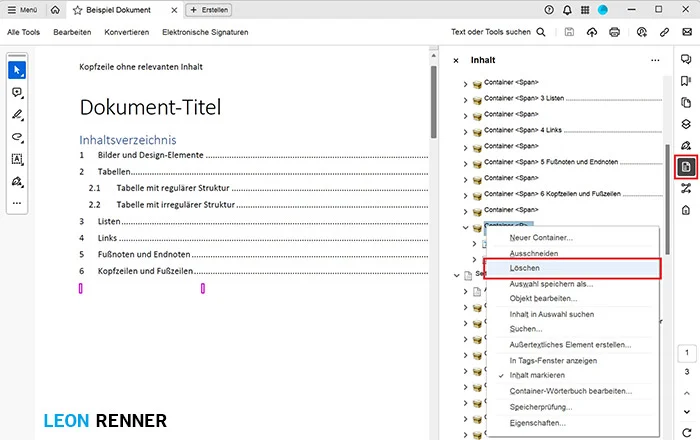Choose the add comment tool
Viewport: 700px width, 440px height.
pos(17,92)
